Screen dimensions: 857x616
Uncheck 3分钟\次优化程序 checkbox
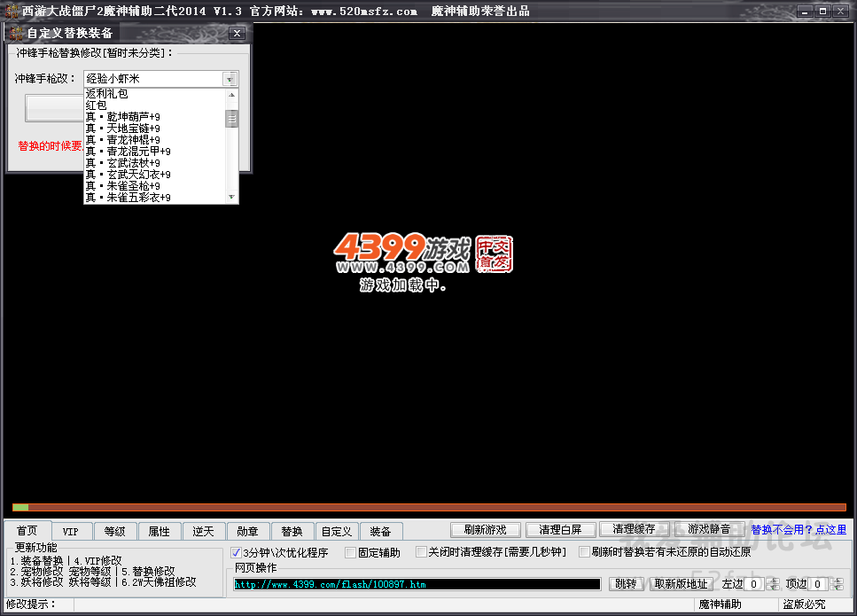tap(236, 552)
